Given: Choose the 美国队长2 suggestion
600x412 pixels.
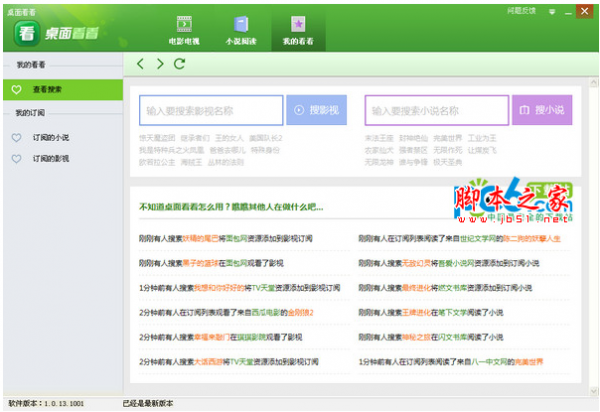Looking at the screenshot, I should point(266,138).
